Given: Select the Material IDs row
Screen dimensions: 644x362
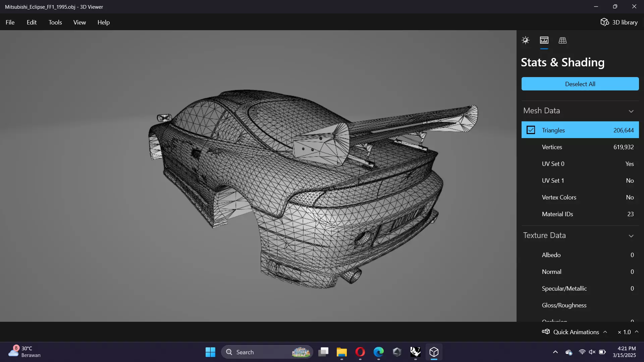Looking at the screenshot, I should coord(580,214).
